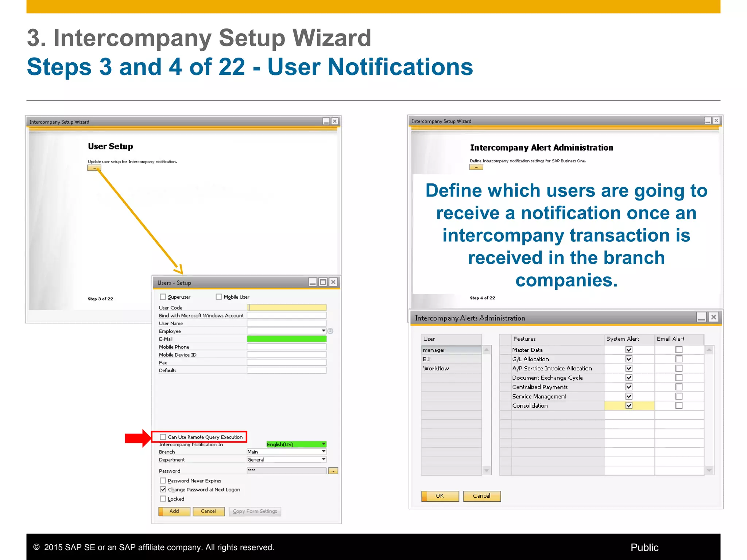Click ellipsis button under Intercompany Alert Administration
This screenshot has height=560, width=747.
coord(476,167)
